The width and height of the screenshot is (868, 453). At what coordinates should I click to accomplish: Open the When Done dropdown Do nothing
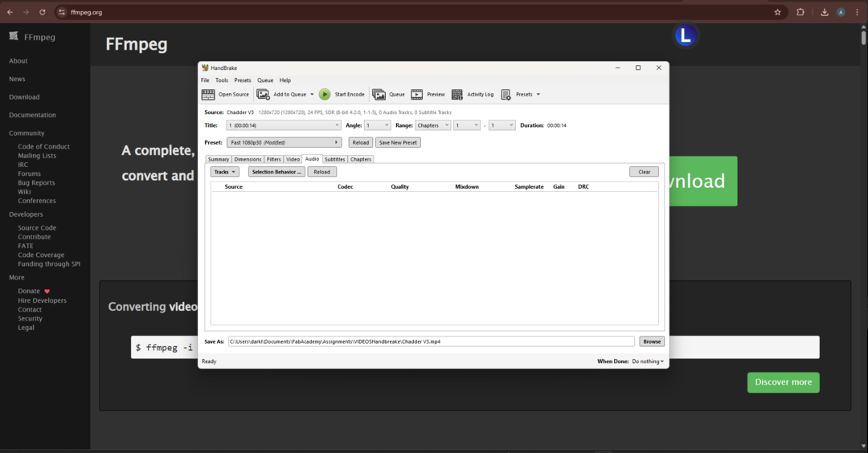648,361
